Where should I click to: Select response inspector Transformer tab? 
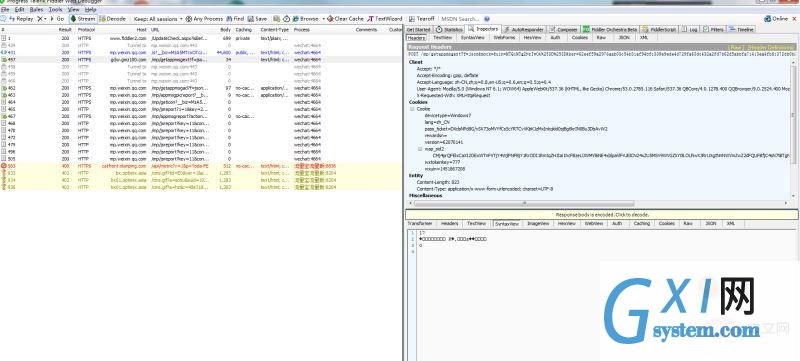point(419,224)
